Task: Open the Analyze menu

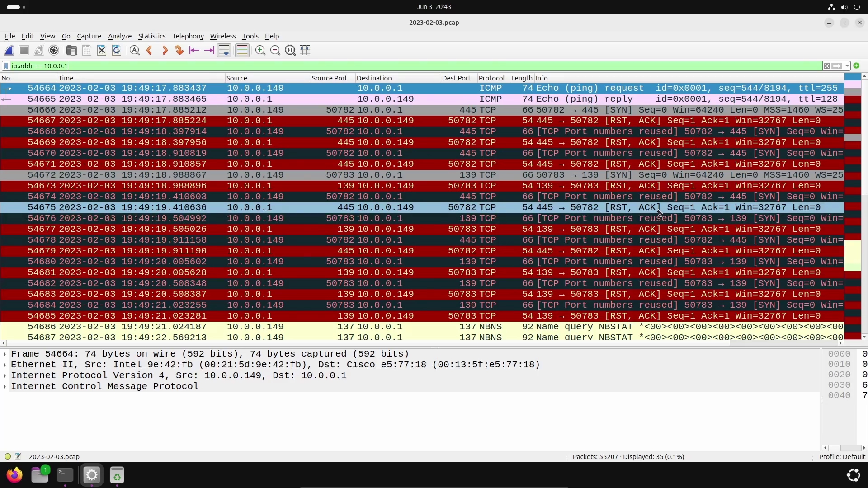Action: (119, 36)
